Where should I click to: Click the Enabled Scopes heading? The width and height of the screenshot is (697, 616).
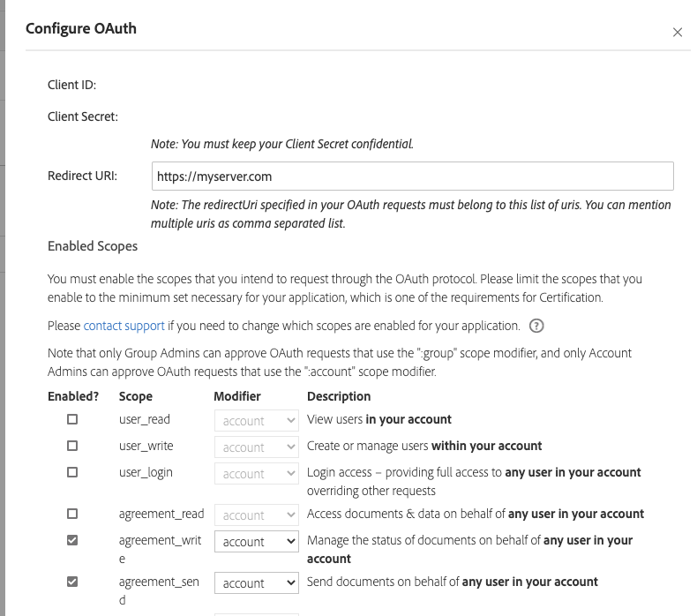(93, 246)
